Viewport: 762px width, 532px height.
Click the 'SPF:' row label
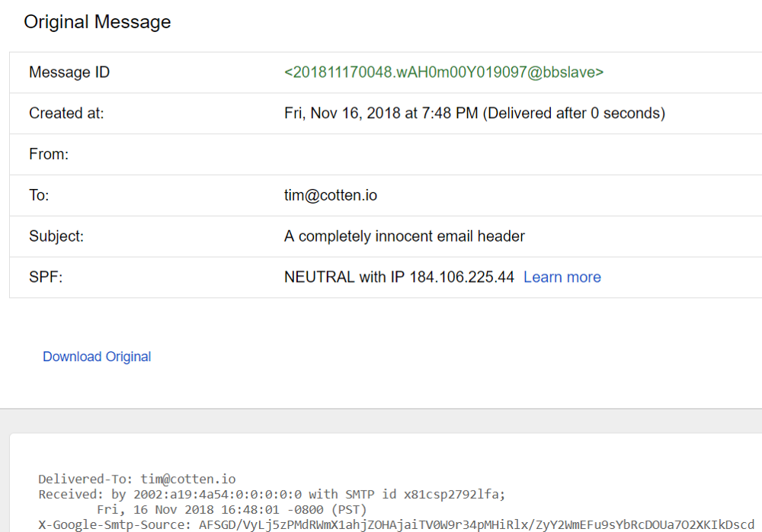pyautogui.click(x=46, y=277)
